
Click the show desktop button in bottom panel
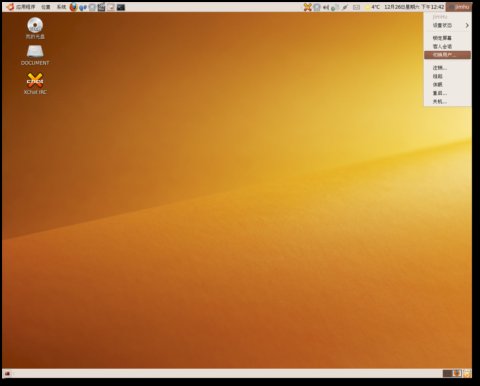click(x=7, y=373)
